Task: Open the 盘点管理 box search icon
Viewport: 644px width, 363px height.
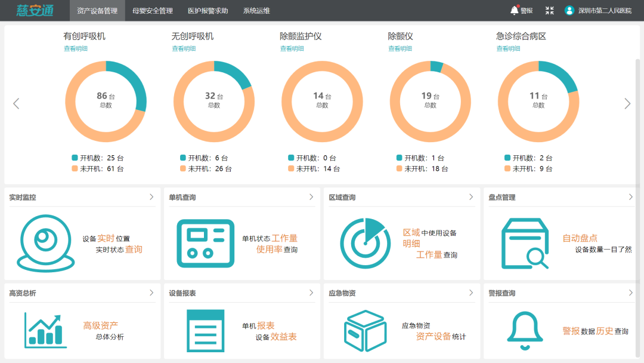Action: point(525,243)
